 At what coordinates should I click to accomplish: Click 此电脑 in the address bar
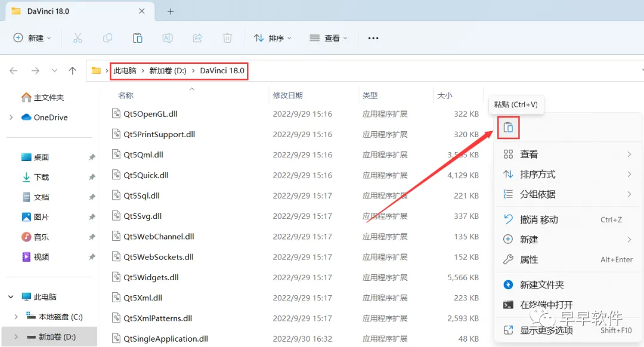coord(125,70)
